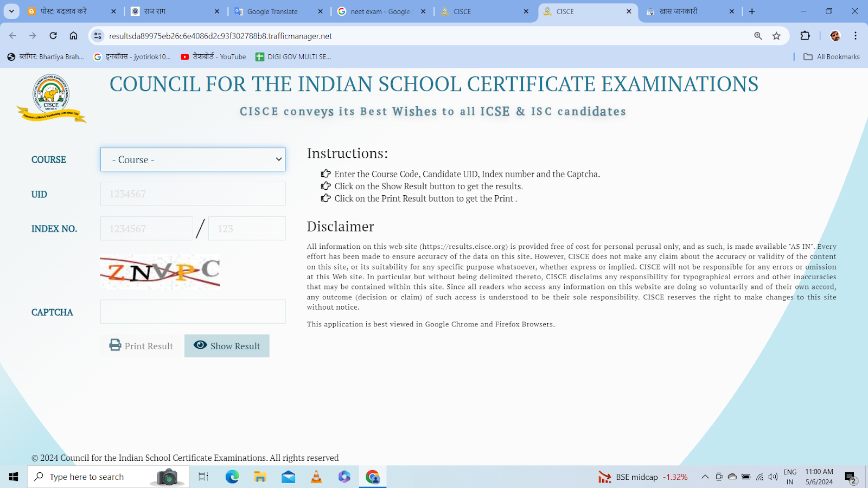Open the Mail app from taskbar
This screenshot has height=488, width=868.
(289, 477)
